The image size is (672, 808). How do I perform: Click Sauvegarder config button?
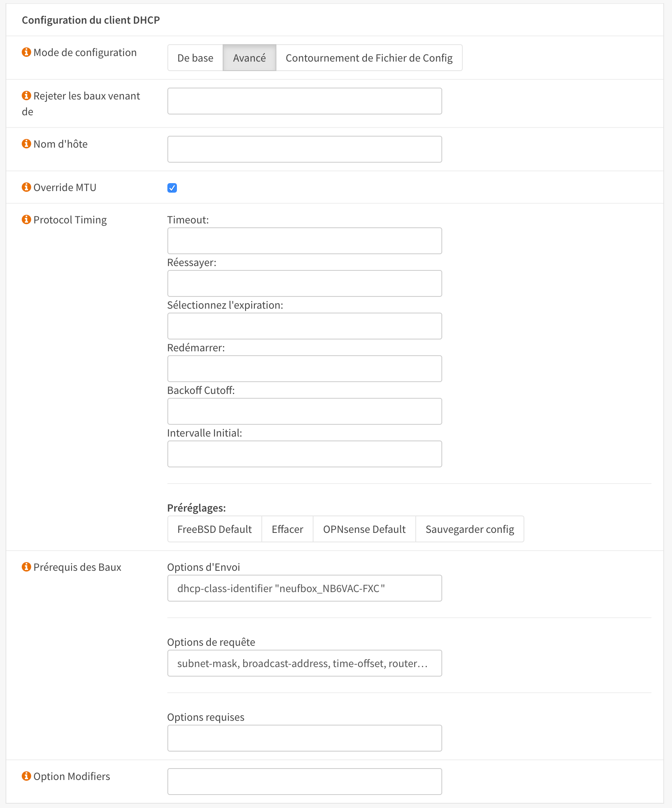(x=469, y=529)
